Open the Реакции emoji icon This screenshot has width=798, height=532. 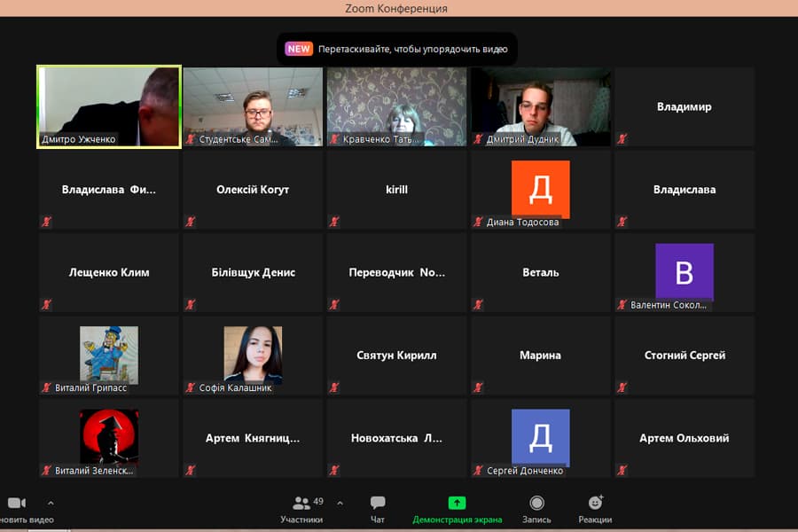click(596, 503)
